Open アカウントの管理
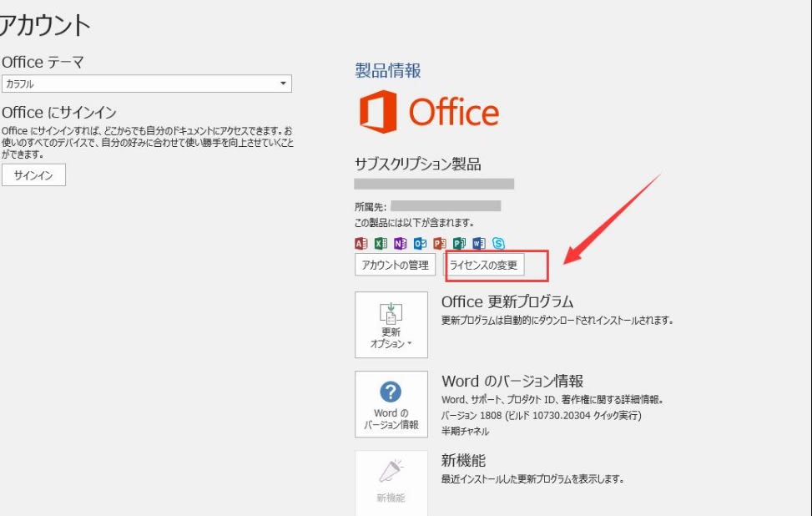The image size is (812, 516). tap(395, 265)
